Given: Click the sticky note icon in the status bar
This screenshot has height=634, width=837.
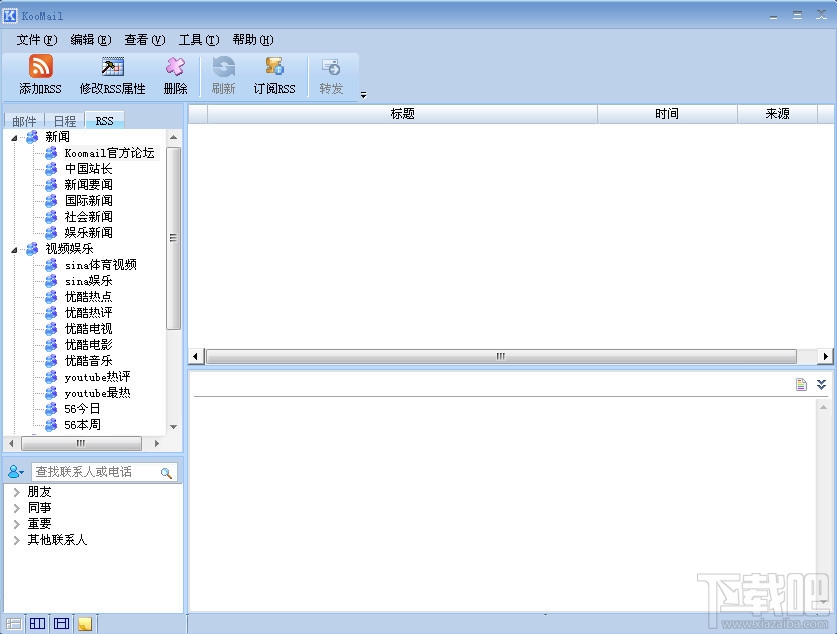Looking at the screenshot, I should [85, 622].
